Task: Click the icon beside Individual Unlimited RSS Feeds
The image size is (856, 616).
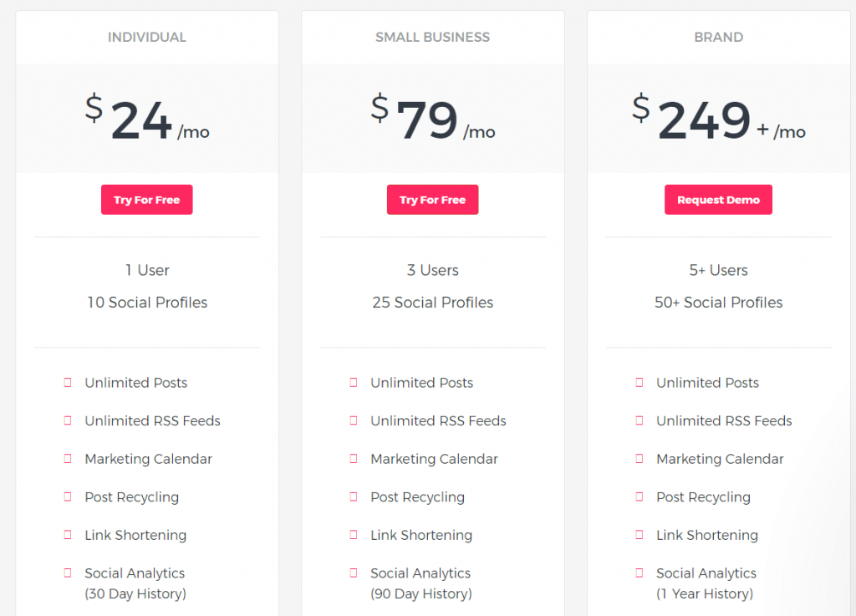Action: click(68, 420)
